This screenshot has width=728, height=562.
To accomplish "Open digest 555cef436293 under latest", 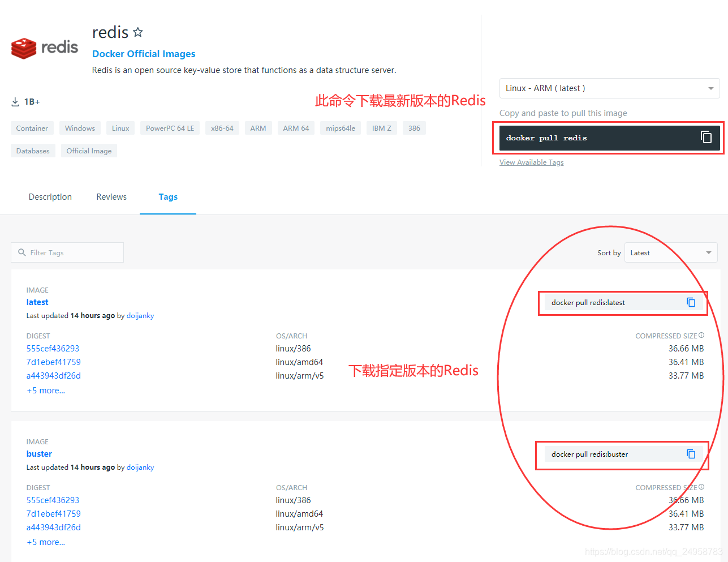I will click(53, 349).
